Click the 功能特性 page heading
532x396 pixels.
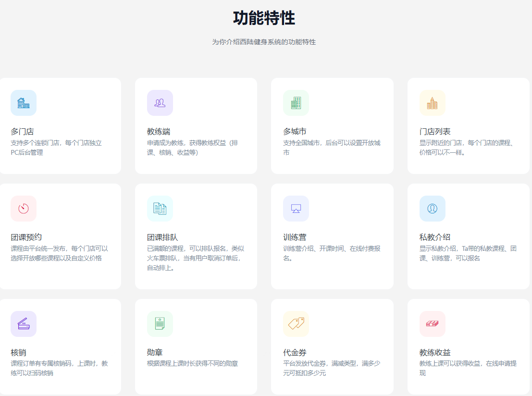tap(264, 18)
